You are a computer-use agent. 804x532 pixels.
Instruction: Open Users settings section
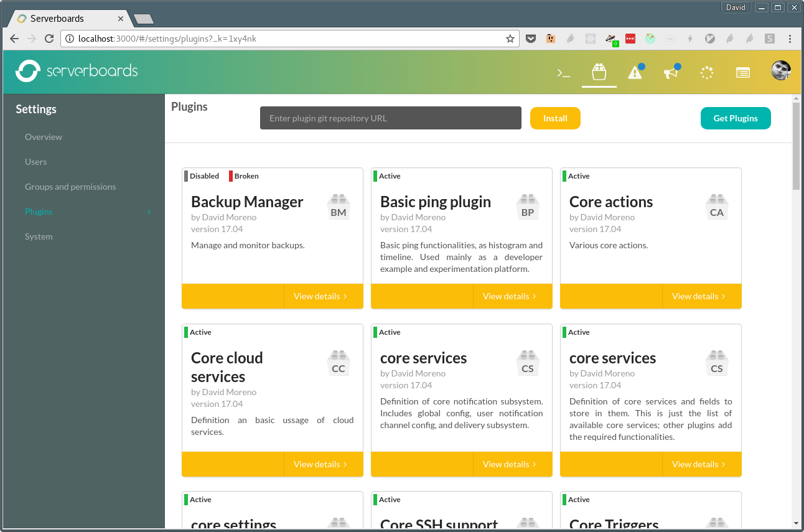35,162
